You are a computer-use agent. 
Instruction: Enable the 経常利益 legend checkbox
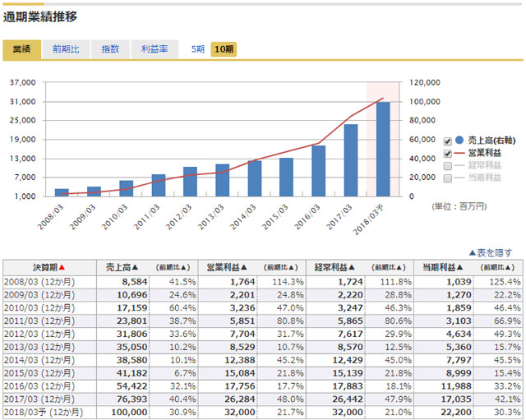[447, 166]
